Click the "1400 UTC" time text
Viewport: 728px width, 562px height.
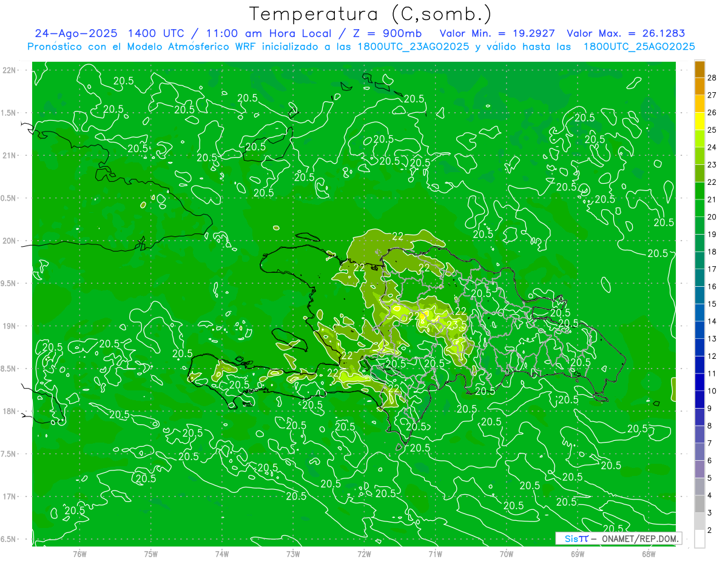(155, 34)
